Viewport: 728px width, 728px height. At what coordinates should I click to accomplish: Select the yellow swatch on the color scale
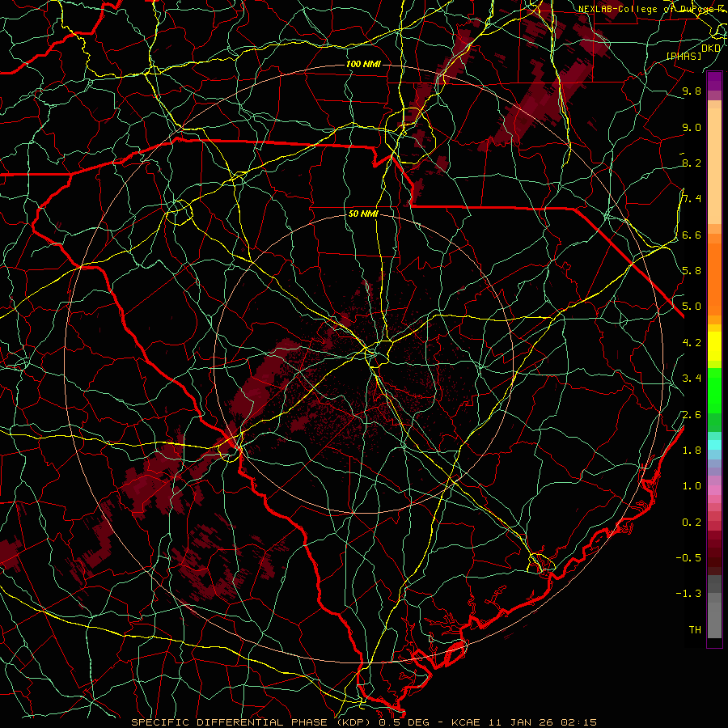714,346
